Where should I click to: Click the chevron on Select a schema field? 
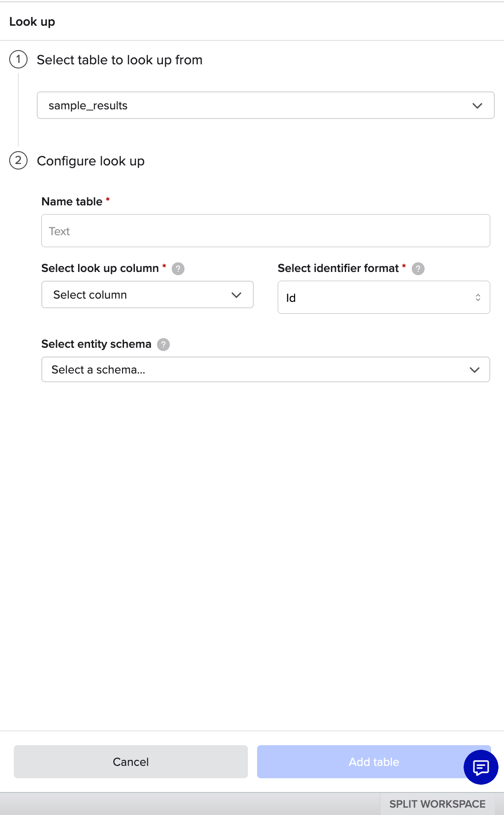pyautogui.click(x=475, y=370)
